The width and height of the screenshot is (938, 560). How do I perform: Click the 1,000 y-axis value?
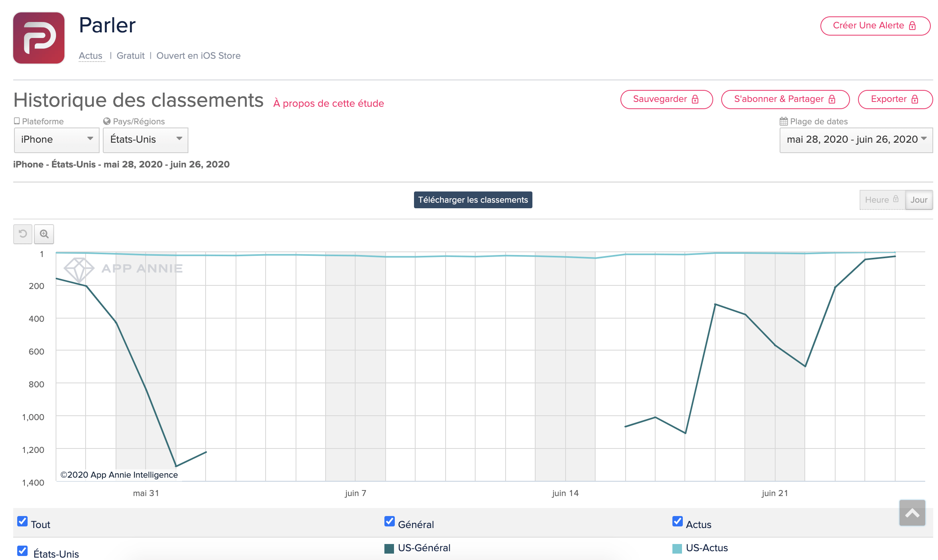pyautogui.click(x=33, y=417)
